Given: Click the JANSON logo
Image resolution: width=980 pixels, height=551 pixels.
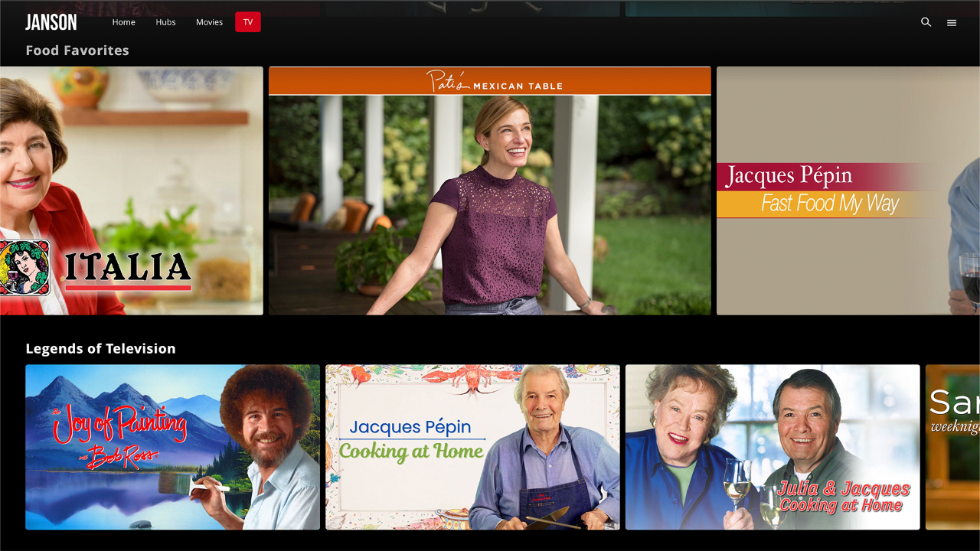Looking at the screenshot, I should pyautogui.click(x=51, y=22).
